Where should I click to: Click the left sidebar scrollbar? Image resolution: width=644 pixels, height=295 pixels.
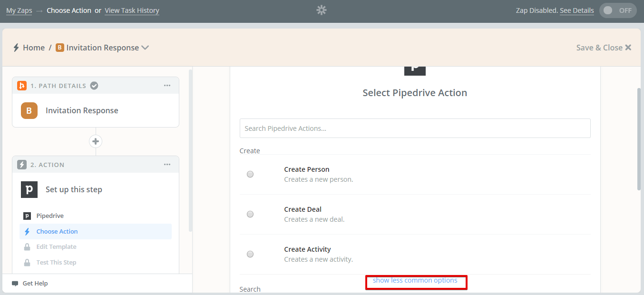[x=191, y=150]
